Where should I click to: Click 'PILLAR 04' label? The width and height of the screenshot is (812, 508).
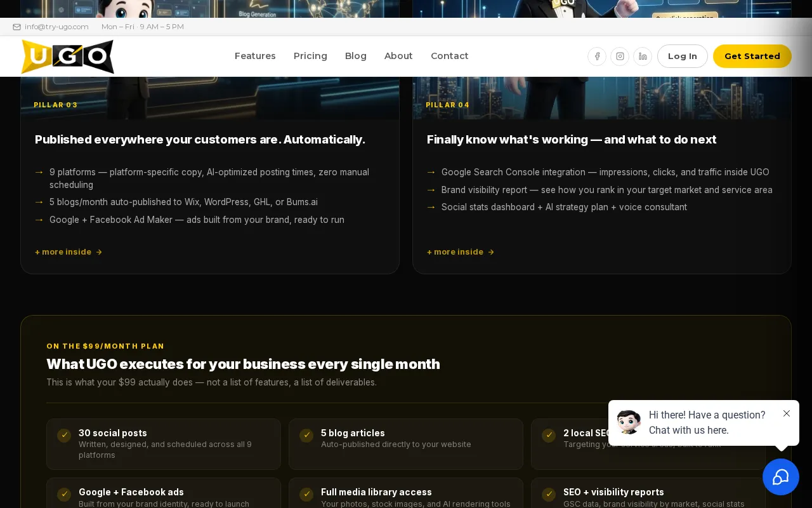(x=448, y=105)
